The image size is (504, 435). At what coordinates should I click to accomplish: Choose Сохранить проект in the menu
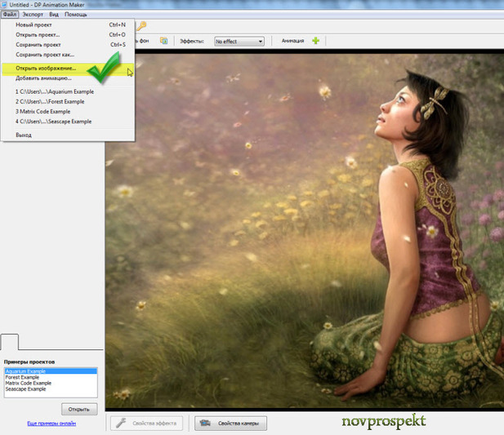68,45
